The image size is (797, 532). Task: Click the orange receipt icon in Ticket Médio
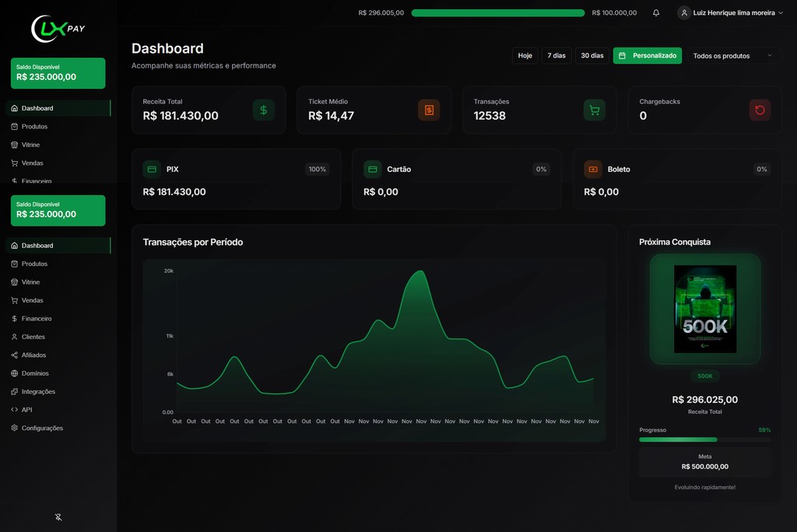429,110
